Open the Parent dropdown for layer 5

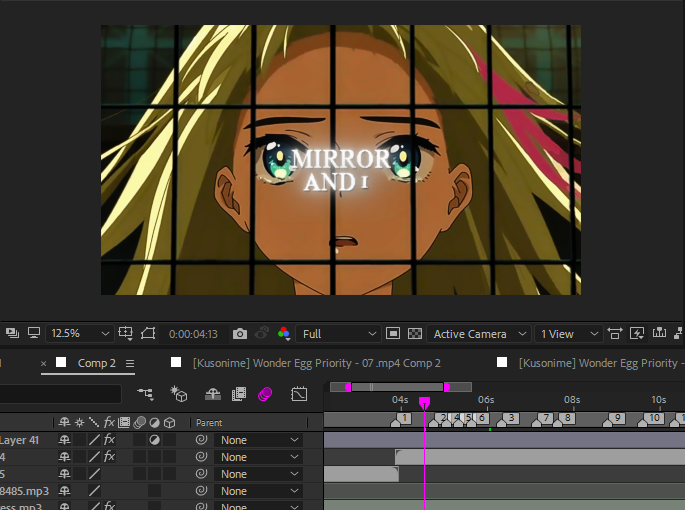point(258,474)
